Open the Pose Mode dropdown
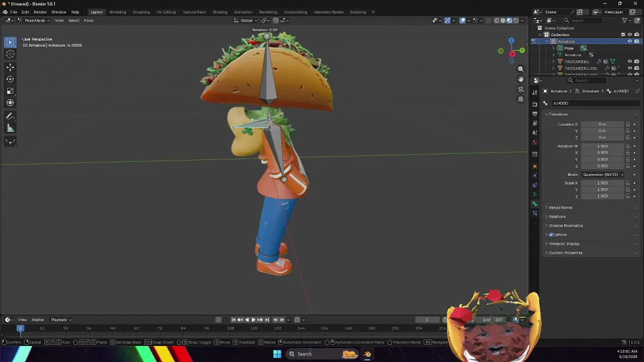The width and height of the screenshot is (644, 362). pyautogui.click(x=34, y=21)
